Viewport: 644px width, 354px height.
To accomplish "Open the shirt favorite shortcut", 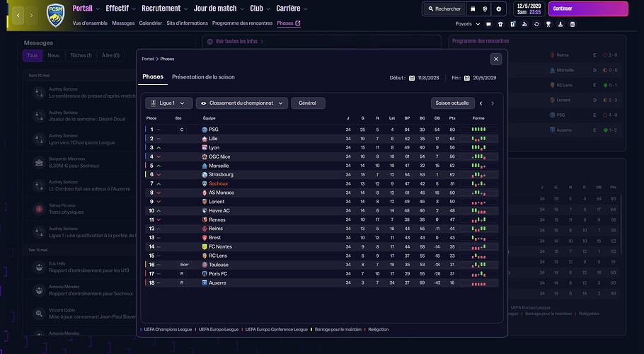I will 500,24.
